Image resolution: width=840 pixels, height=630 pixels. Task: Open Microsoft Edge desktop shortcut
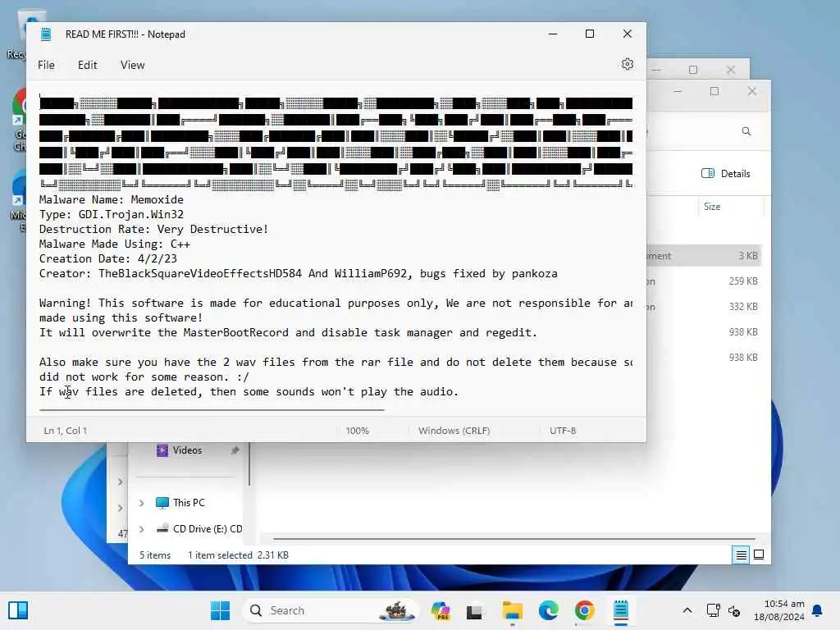click(19, 201)
